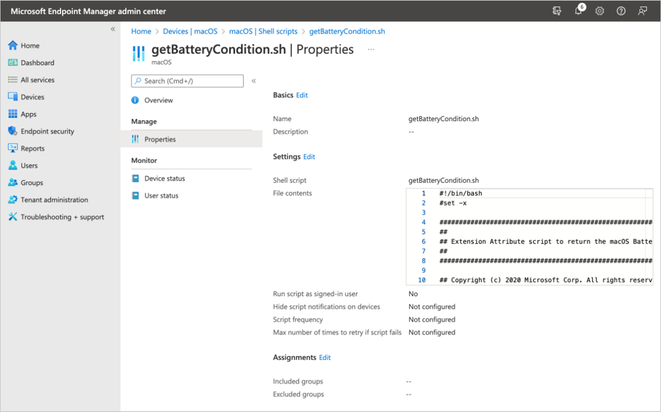Open the Reports icon in sidebar
Screen dimensions: 661x412
[x=13, y=148]
